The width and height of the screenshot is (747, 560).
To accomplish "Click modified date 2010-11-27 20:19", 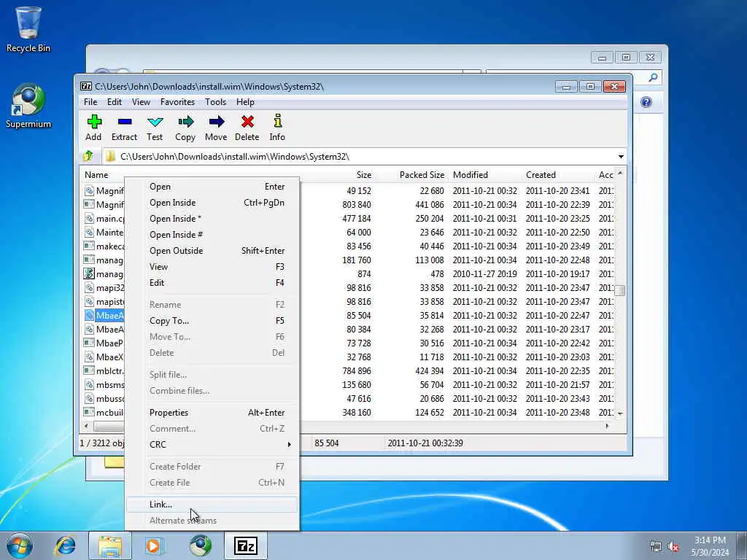I will 484,274.
